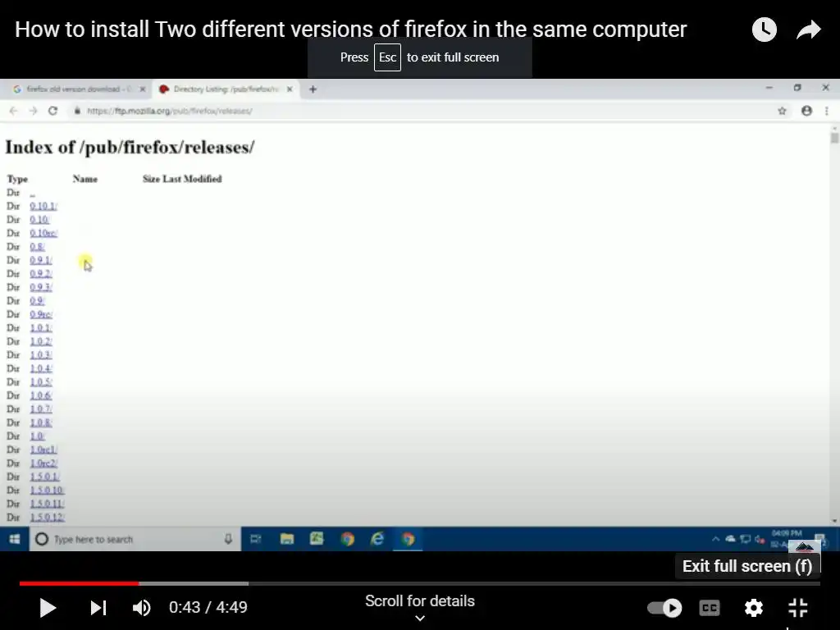
Task: Open the 1.0.1/ directory link
Action: coord(41,328)
